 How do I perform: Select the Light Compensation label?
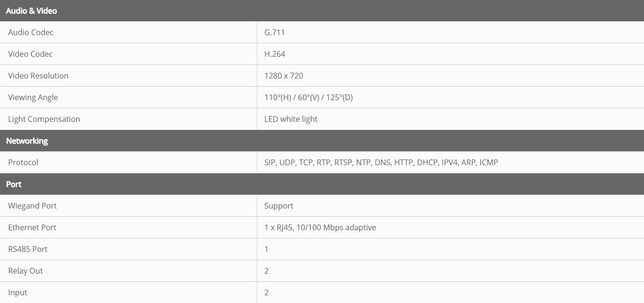coord(44,119)
